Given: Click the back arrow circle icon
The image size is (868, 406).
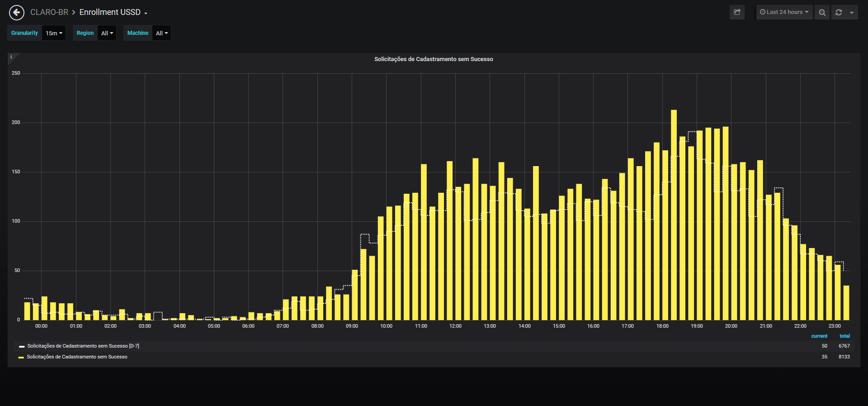Looking at the screenshot, I should click(x=17, y=13).
